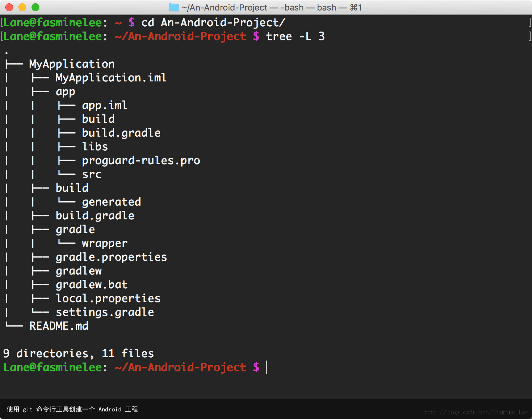Click the 'MyApplication.iml' file name
This screenshot has height=419, width=532.
(x=111, y=78)
